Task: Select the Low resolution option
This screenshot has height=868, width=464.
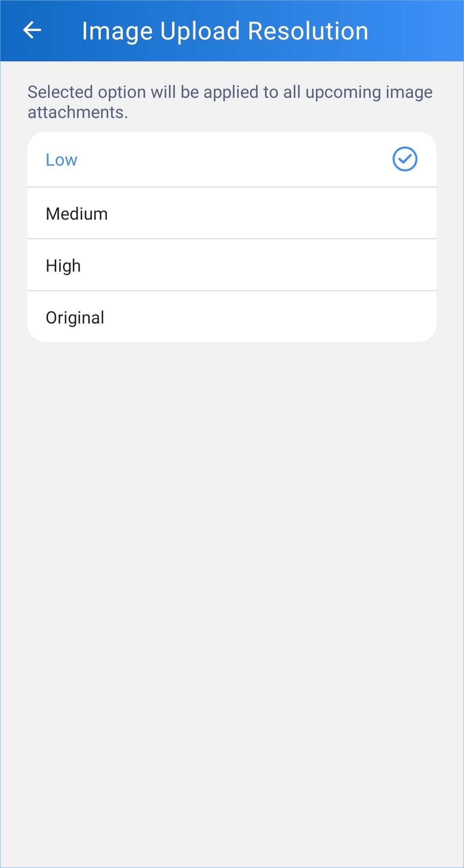Action: [232, 159]
